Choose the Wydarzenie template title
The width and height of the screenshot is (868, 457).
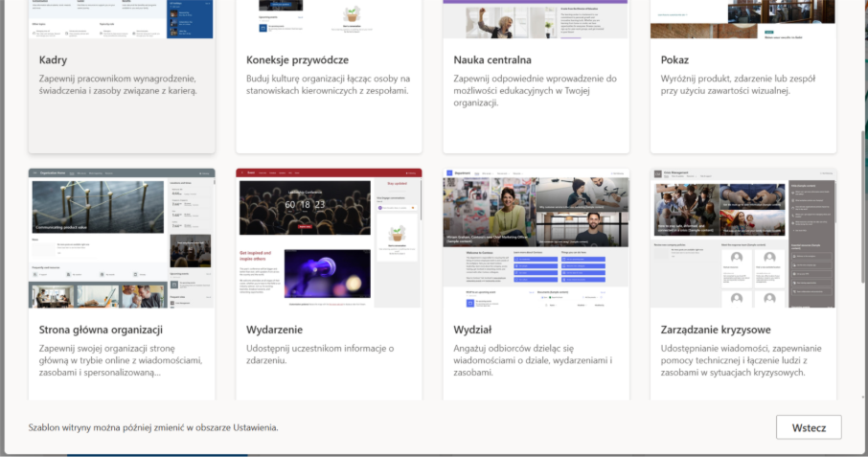274,330
